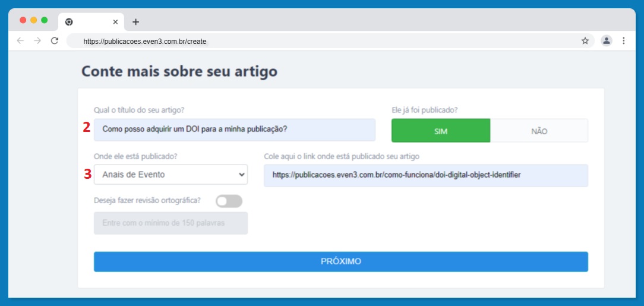The width and height of the screenshot is (644, 306).
Task: Open the three-dot browser menu
Action: 623,40
